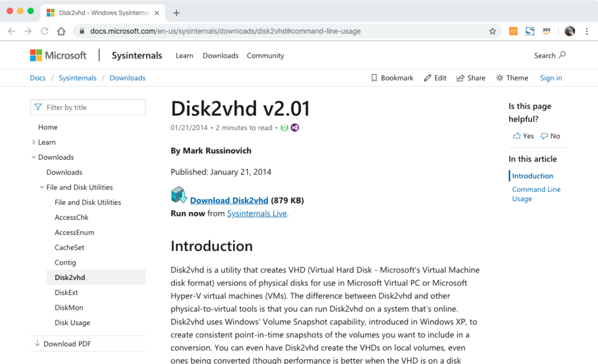The width and height of the screenshot is (598, 364).
Task: Click the Microsoft logo
Action: coord(58,55)
